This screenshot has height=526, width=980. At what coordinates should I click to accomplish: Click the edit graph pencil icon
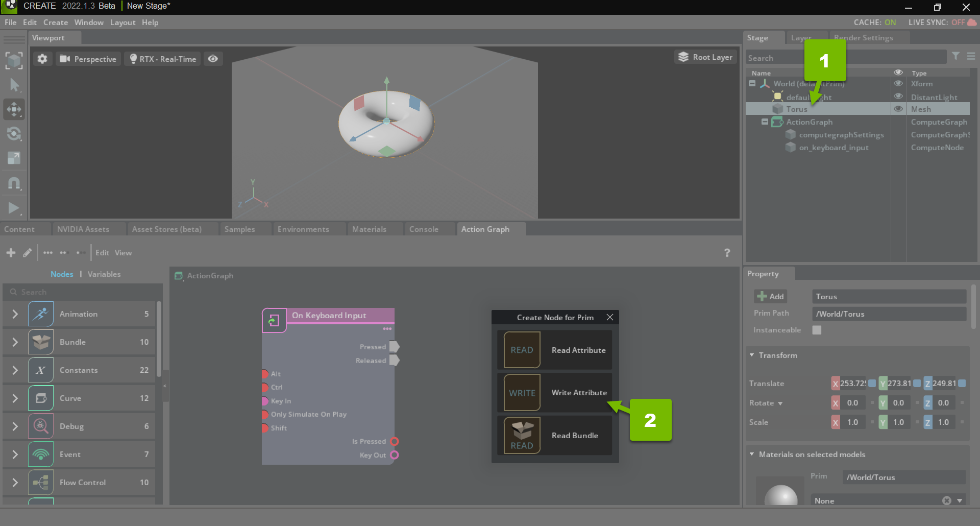coord(27,252)
